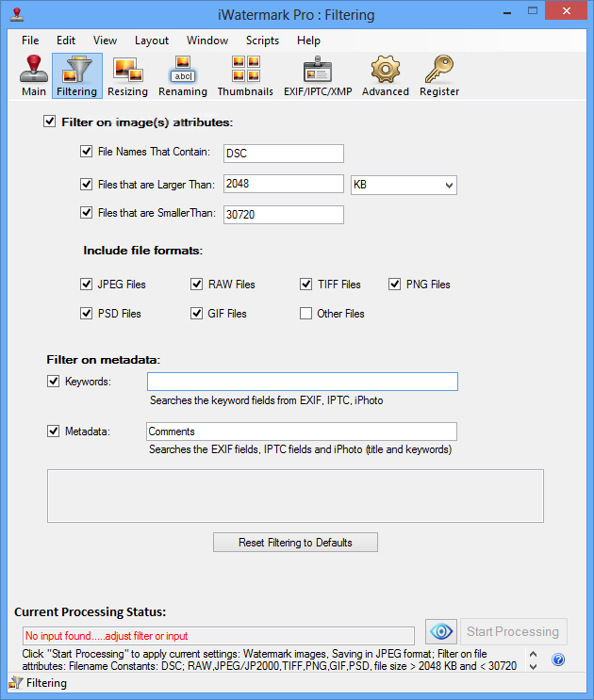
Task: Click the status description scroll up arrow
Action: pos(534,654)
